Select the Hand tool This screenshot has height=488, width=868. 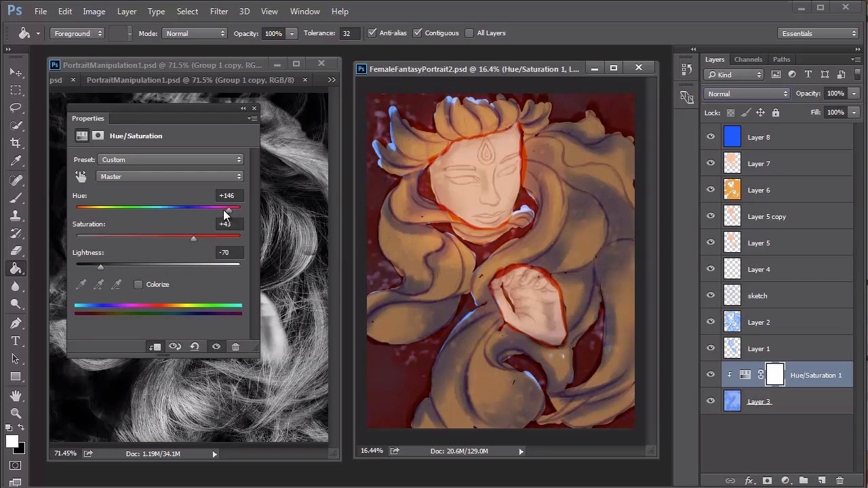[x=16, y=395]
